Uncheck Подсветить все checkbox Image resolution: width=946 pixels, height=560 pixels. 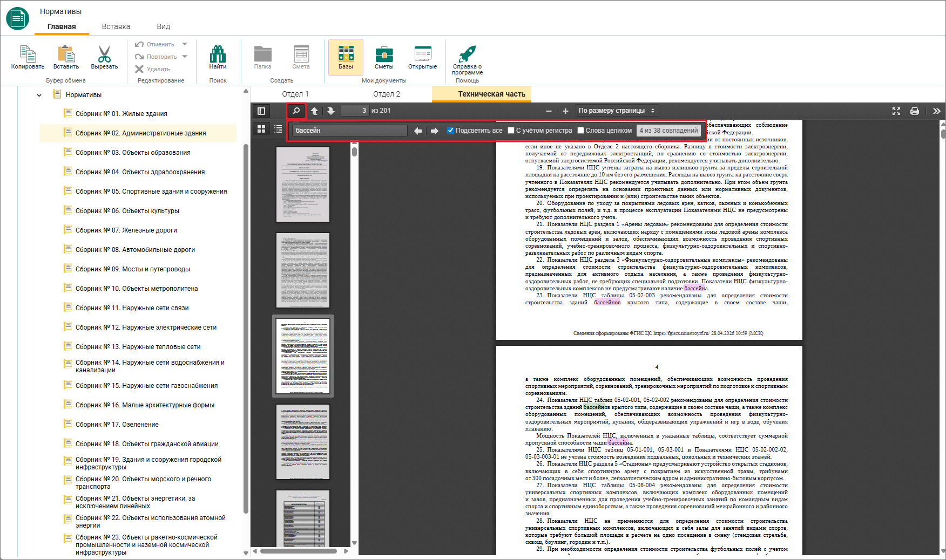[x=450, y=131]
